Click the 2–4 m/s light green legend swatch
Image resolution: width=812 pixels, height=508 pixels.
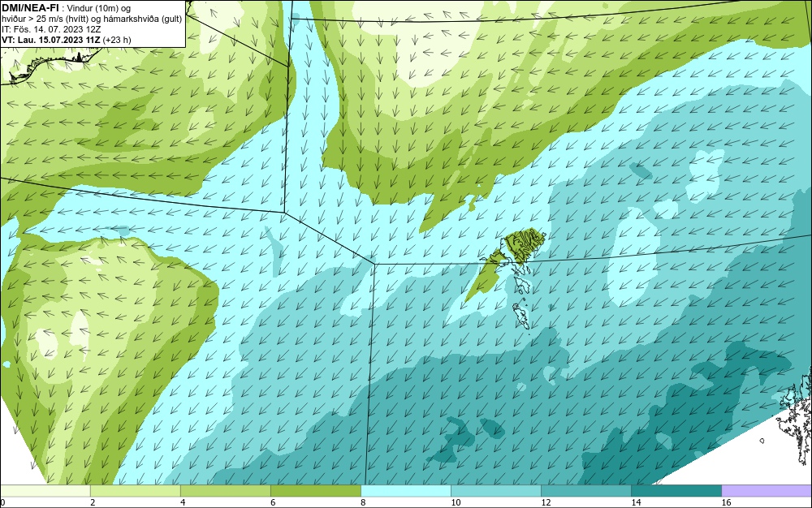(x=135, y=491)
